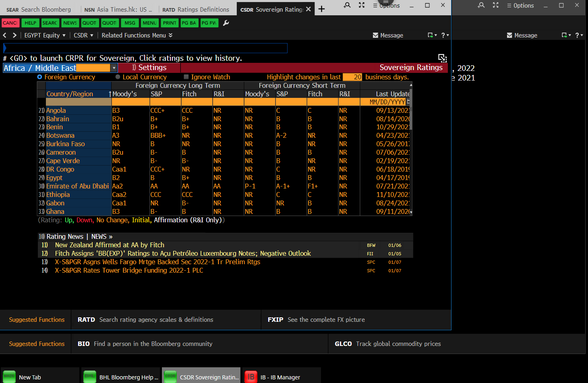Viewport: 588px width, 383px height.
Task: Click the green PG BACK toolbar button
Action: [189, 23]
